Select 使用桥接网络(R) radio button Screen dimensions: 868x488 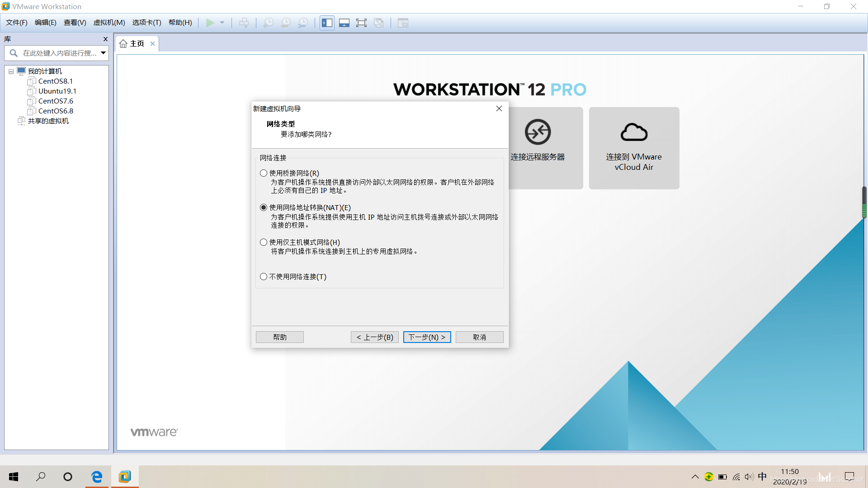point(264,173)
